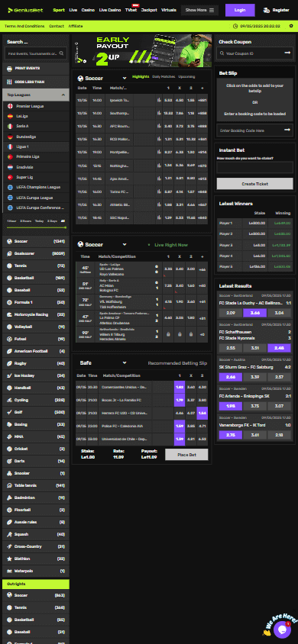298x644 pixels.
Task: Click the Instant Bet stake input field
Action: click(255, 167)
